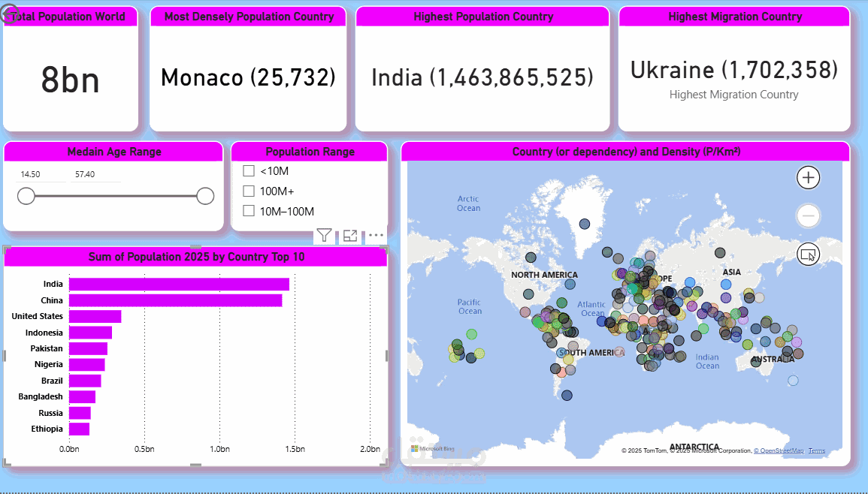Click the focus mode icon above the bar chart

point(350,236)
